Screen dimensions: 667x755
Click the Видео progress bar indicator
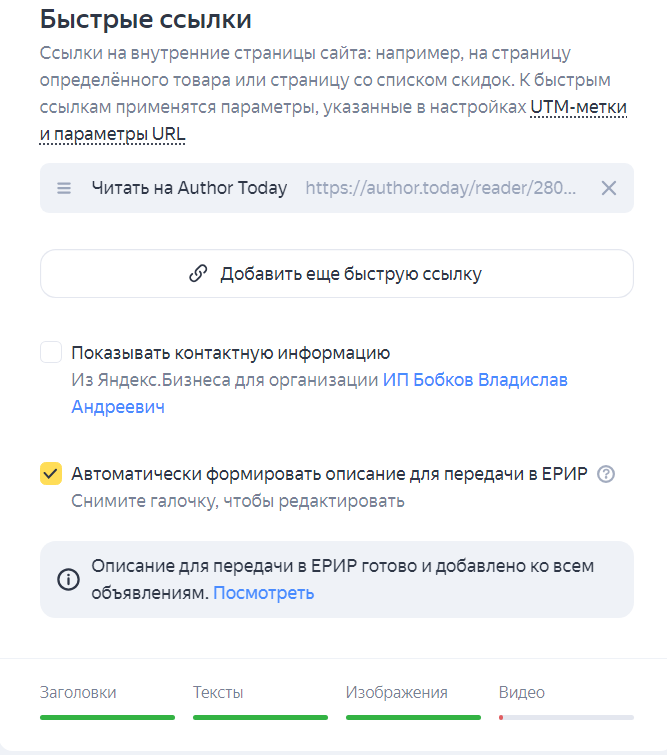coord(566,717)
